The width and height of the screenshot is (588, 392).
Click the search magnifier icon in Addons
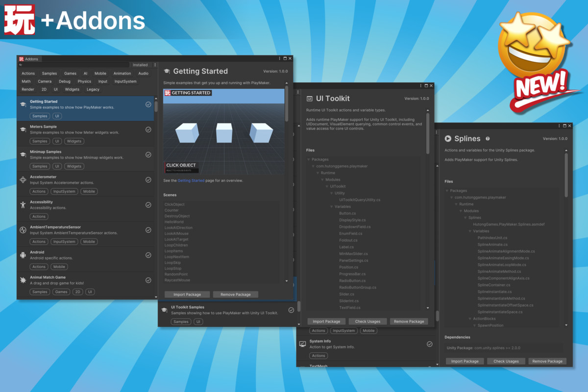click(21, 65)
